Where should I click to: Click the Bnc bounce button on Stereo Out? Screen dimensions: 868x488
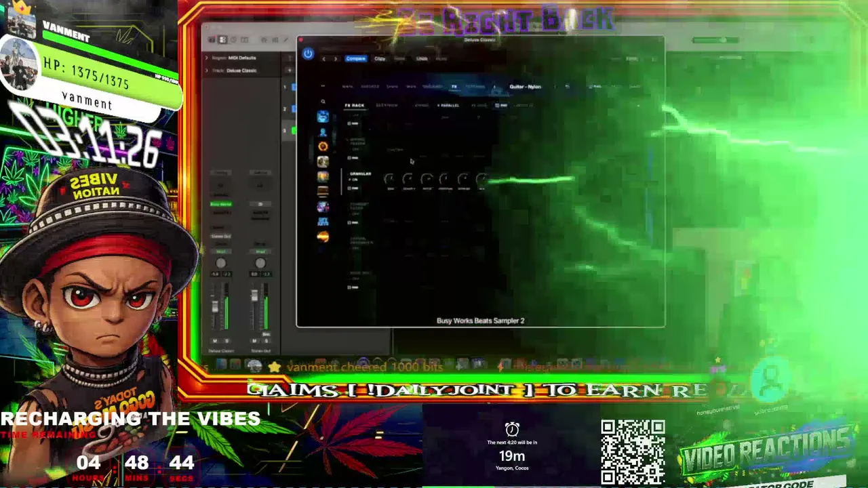click(267, 334)
